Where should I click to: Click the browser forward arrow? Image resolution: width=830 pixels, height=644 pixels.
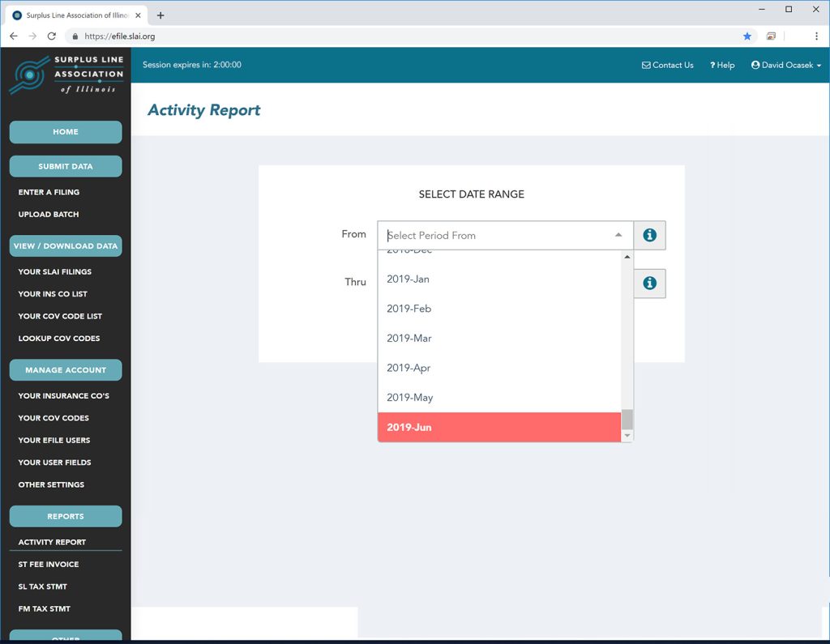32,36
